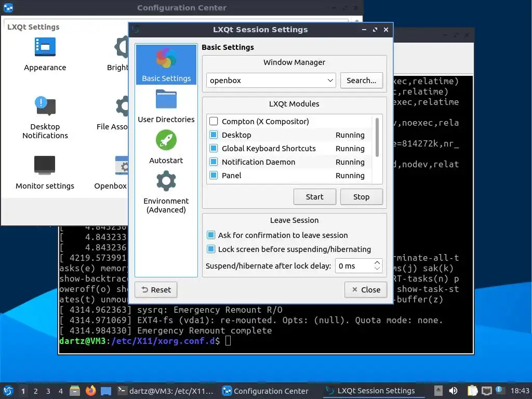Image resolution: width=532 pixels, height=399 pixels.
Task: Switch to virtual desktop 2
Action: point(36,391)
